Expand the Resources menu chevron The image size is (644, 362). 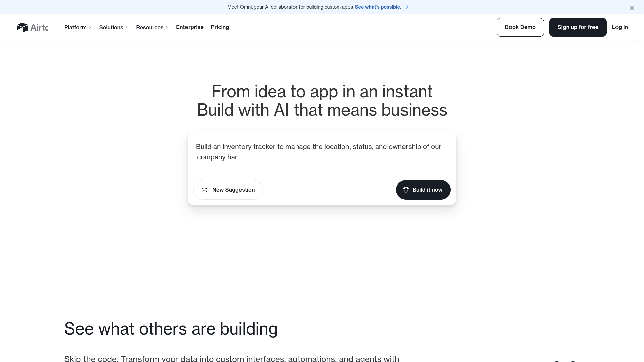(x=167, y=27)
